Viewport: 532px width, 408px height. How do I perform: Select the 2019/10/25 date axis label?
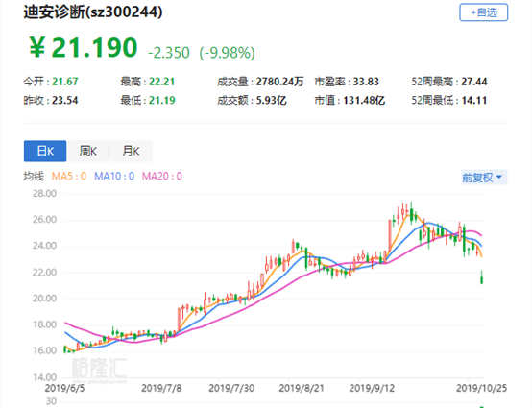pyautogui.click(x=481, y=388)
